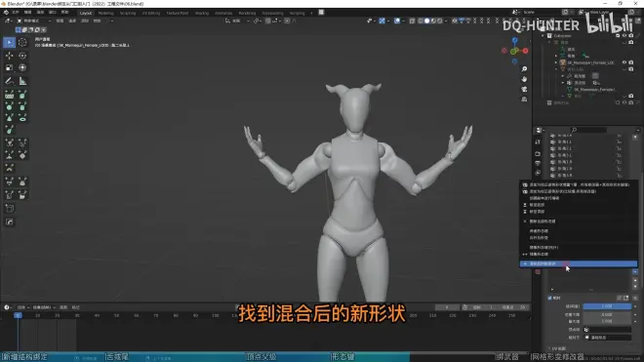This screenshot has height=362, width=644.
Task: Select the Move tool in the left toolbar
Action: 9,56
